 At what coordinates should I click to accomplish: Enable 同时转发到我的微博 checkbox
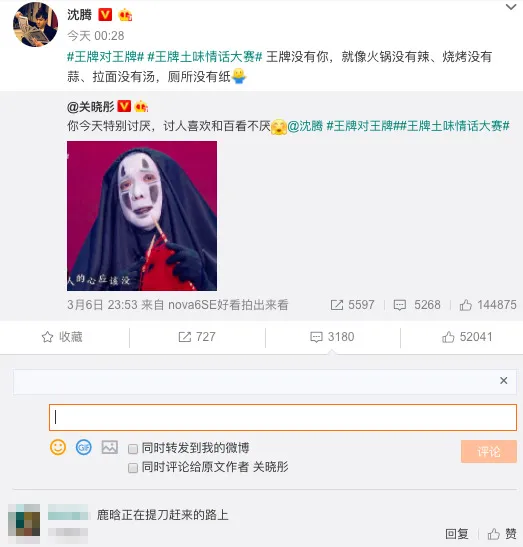coord(133,449)
